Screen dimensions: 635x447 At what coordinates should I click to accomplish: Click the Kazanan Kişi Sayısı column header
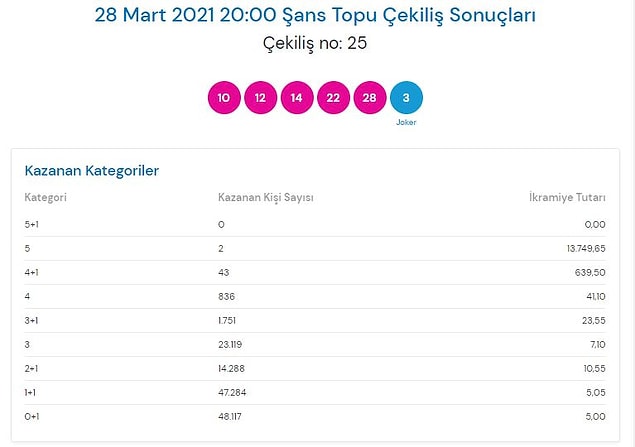coord(266,197)
